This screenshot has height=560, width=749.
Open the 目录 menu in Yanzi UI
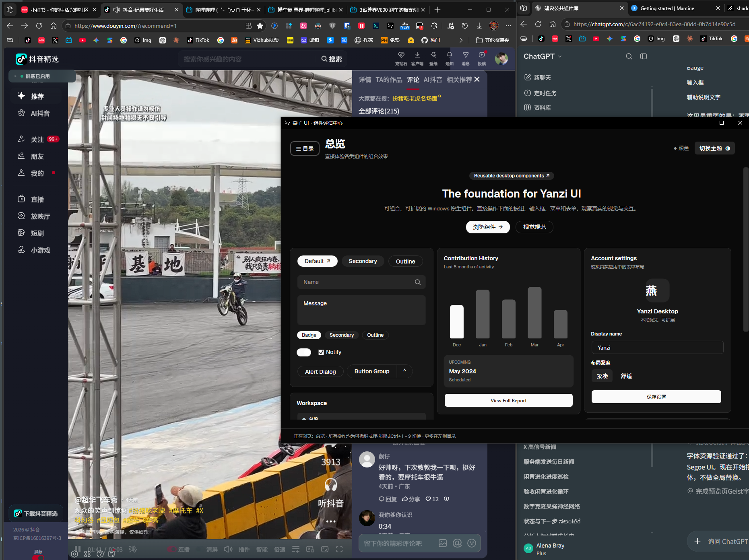point(305,148)
